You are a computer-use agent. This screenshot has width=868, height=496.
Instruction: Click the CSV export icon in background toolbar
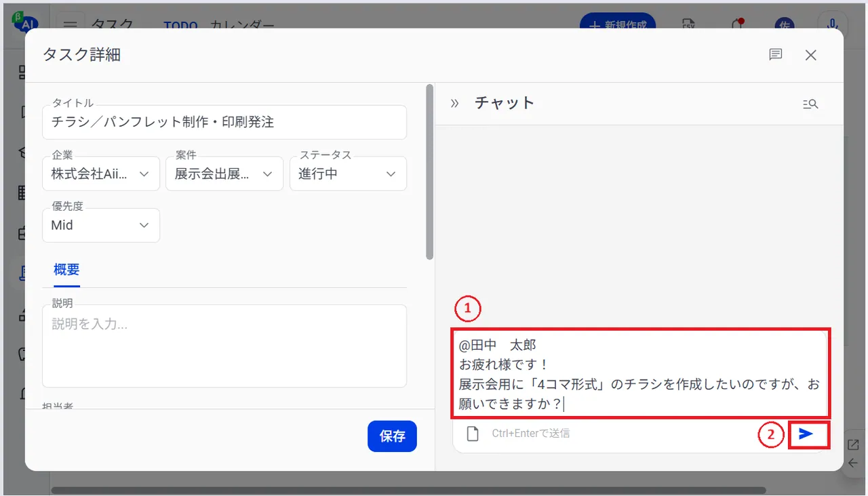pos(690,24)
